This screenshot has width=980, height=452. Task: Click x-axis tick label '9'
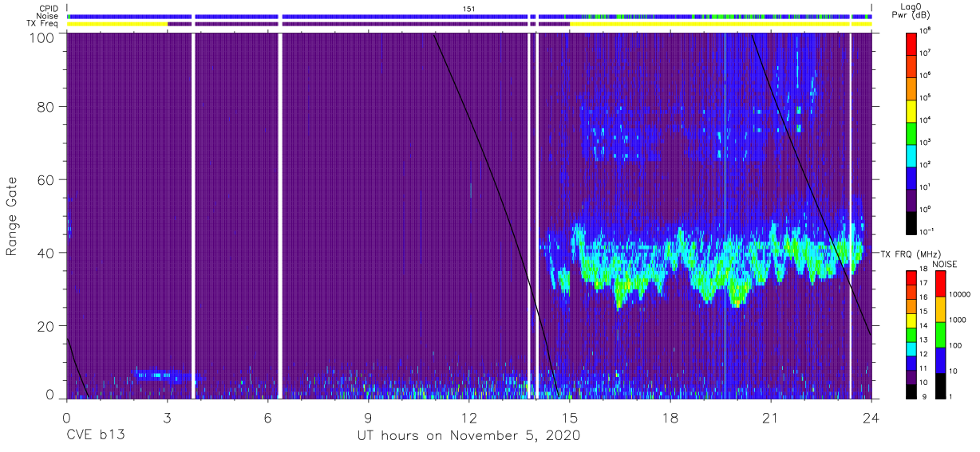[368, 417]
